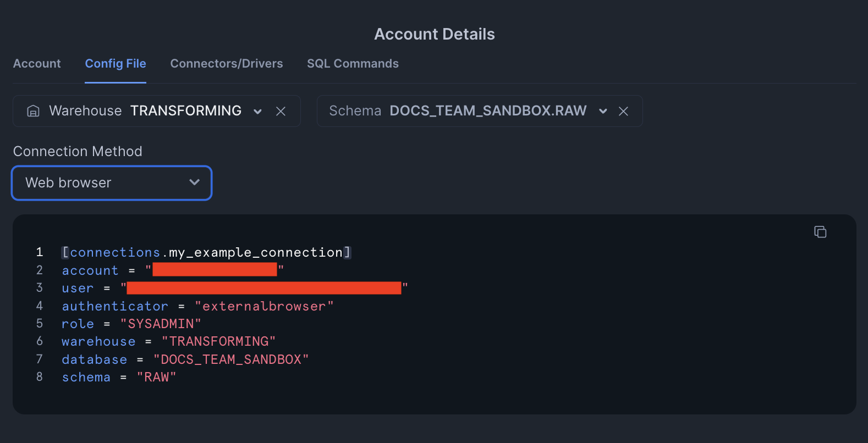
Task: Click the chevron on the Warehouse selector
Action: pos(257,111)
